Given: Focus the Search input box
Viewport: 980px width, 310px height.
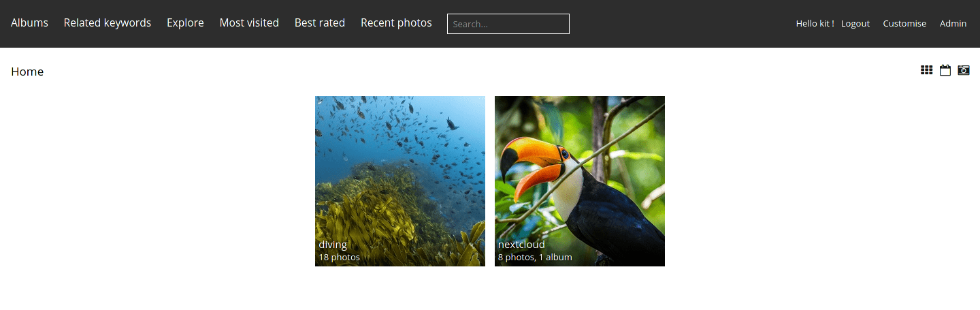Looking at the screenshot, I should point(508,24).
